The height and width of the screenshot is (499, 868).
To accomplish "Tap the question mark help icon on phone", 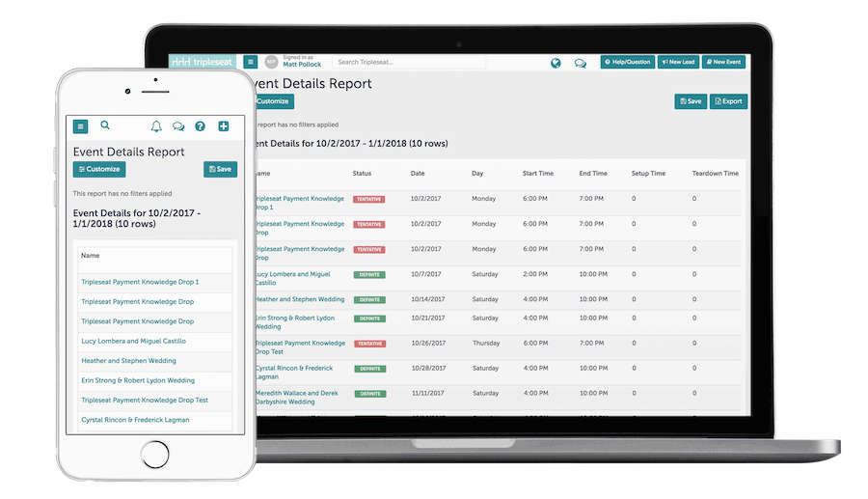I will pyautogui.click(x=201, y=126).
